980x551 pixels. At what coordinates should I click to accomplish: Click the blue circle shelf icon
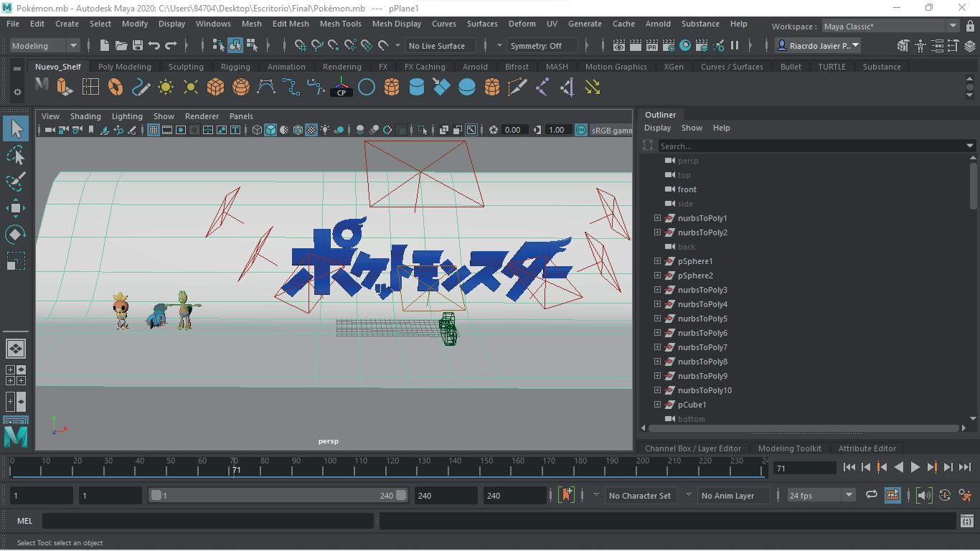(x=366, y=88)
